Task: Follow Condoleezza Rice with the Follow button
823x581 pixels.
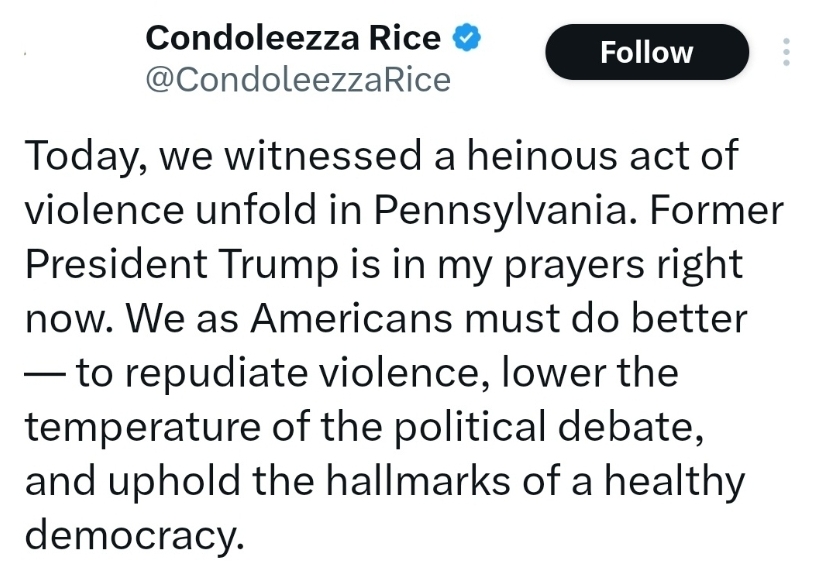Action: pos(646,52)
